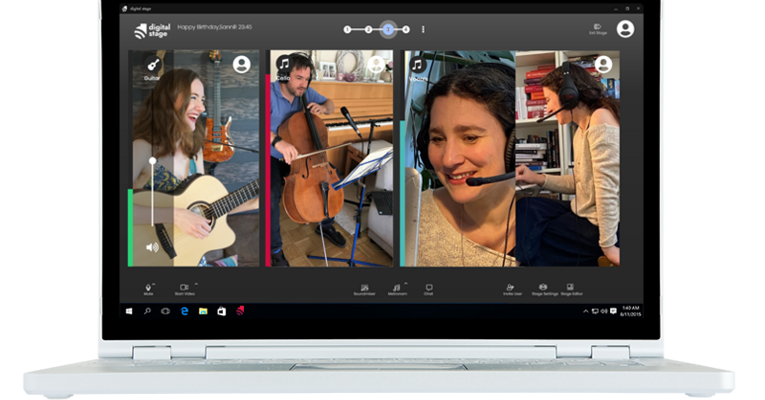Open the guitarist's profile avatar

click(242, 64)
